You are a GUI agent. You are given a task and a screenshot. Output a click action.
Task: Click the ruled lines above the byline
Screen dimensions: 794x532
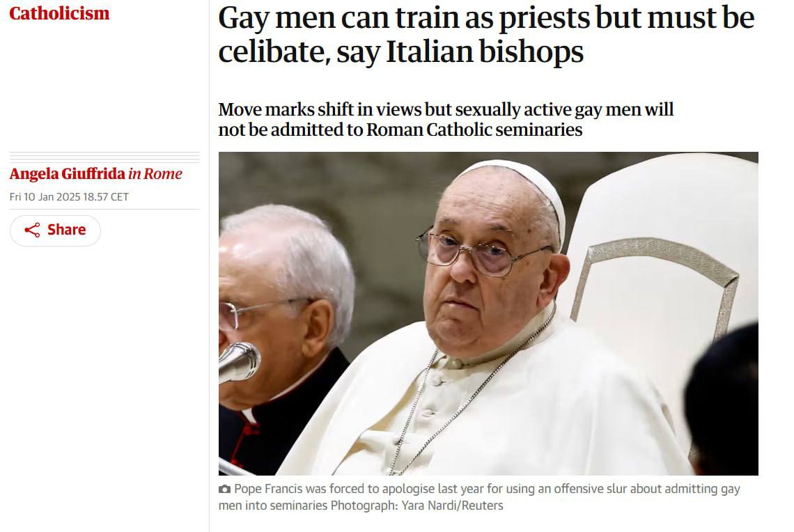click(104, 157)
